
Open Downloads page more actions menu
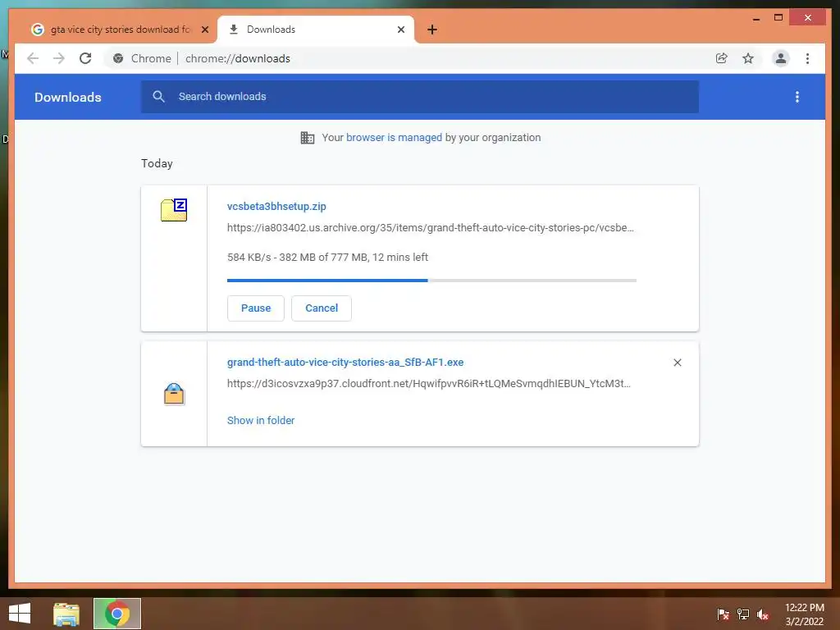point(797,97)
